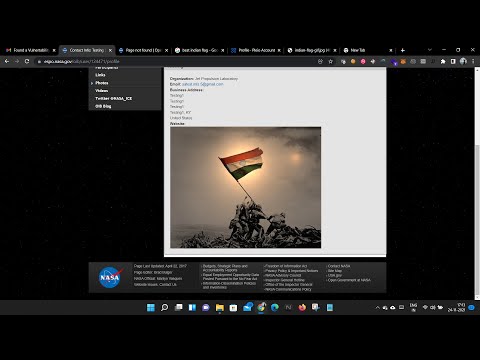Image resolution: width=480 pixels, height=360 pixels.
Task: Click the Chrome profile avatar
Action: click(x=463, y=61)
